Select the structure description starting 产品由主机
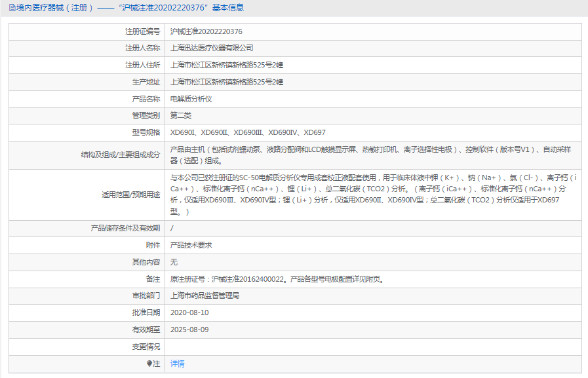Image resolution: width=588 pixels, height=378 pixels. pos(370,155)
